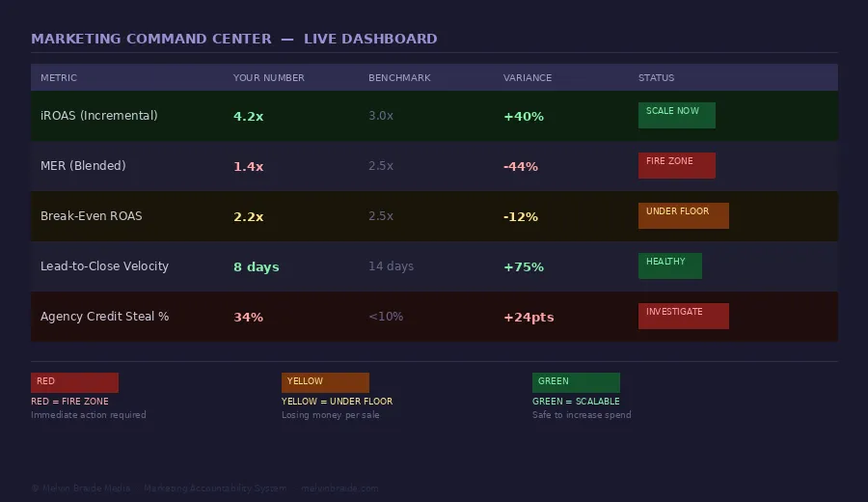Click the -44% variance value
Image resolution: width=868 pixels, height=502 pixels.
pos(521,166)
